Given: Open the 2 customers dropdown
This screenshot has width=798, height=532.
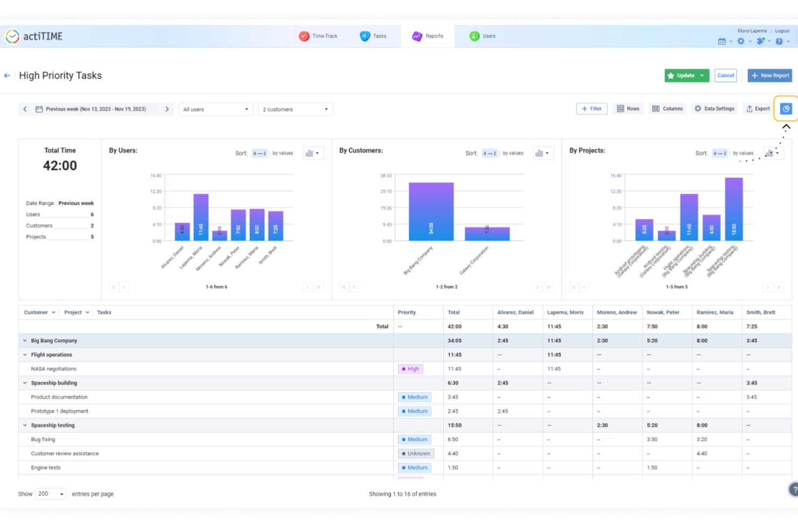Looking at the screenshot, I should click(x=295, y=109).
